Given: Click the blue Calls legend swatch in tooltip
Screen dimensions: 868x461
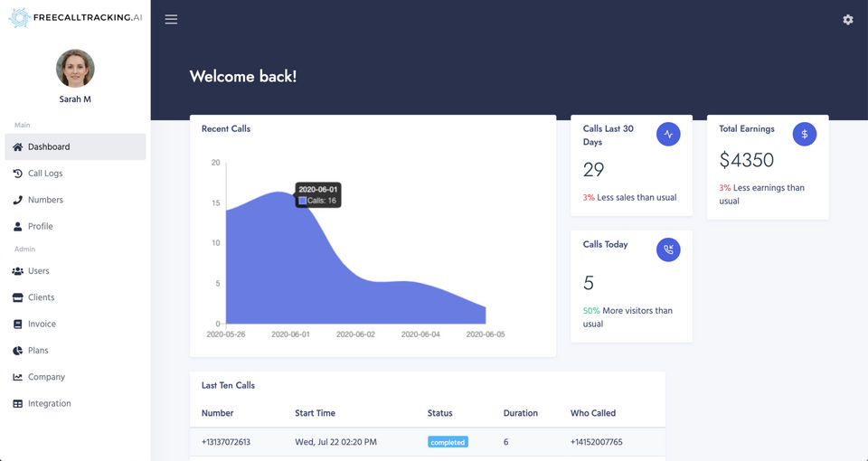Looking at the screenshot, I should pyautogui.click(x=302, y=201).
